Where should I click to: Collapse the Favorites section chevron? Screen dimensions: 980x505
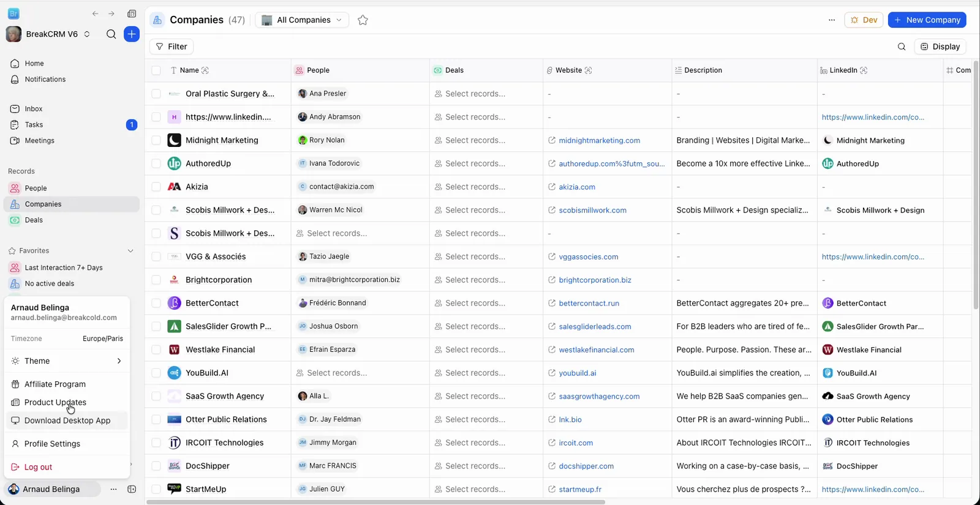click(x=130, y=251)
